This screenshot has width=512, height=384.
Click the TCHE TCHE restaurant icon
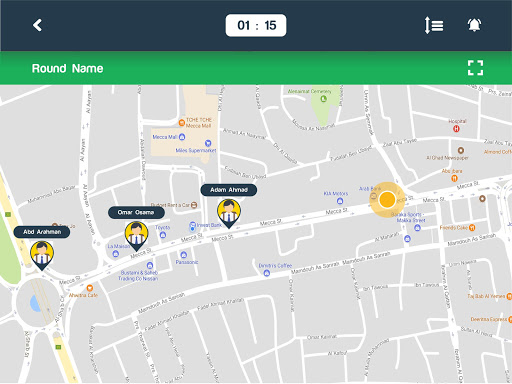tap(182, 123)
